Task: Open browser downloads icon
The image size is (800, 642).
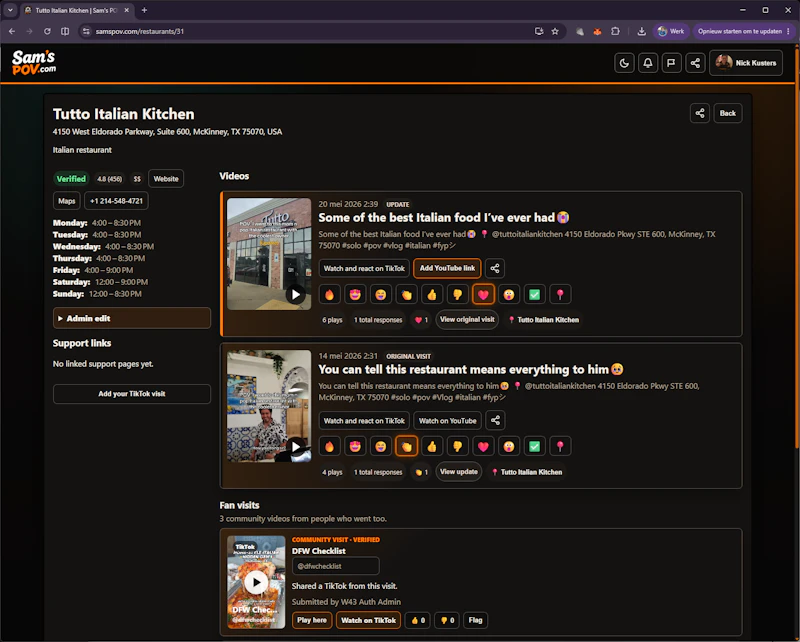Action: (641, 31)
